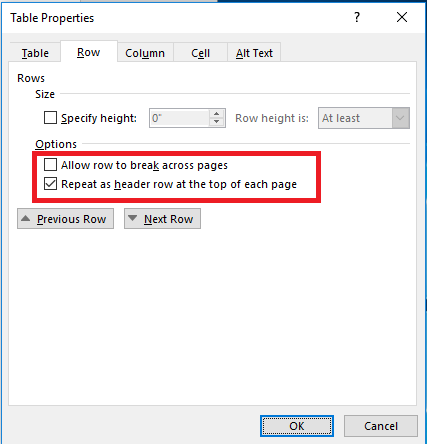Screen dimensions: 427x444
Task: Close the Table Properties dialog
Action: (x=402, y=17)
